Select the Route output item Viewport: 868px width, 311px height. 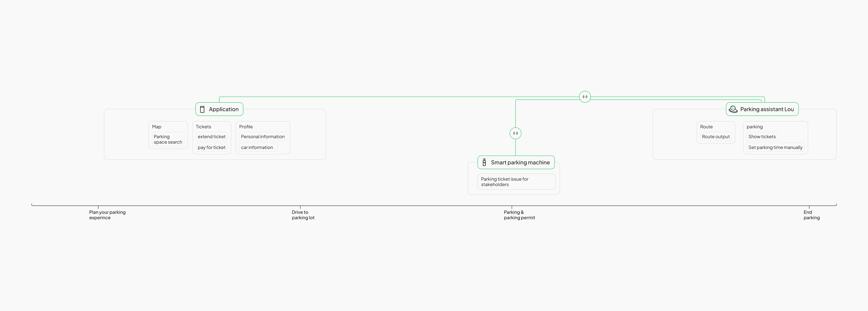tap(716, 137)
